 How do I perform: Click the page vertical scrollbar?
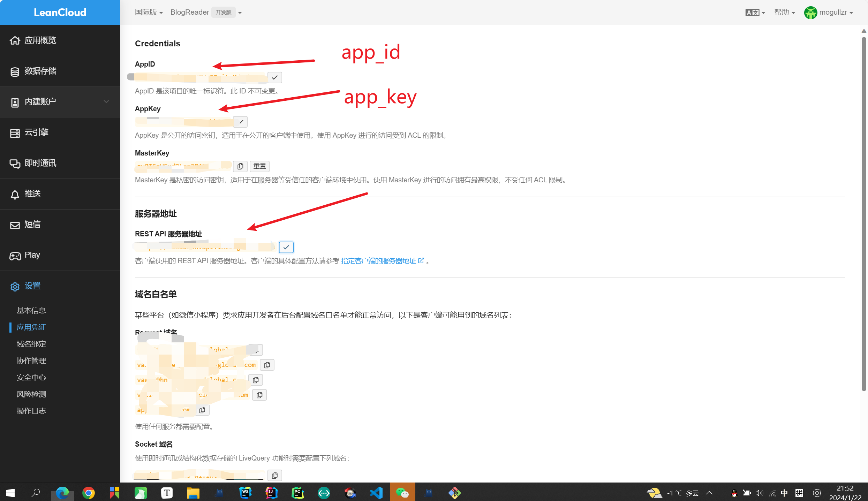pyautogui.click(x=864, y=213)
